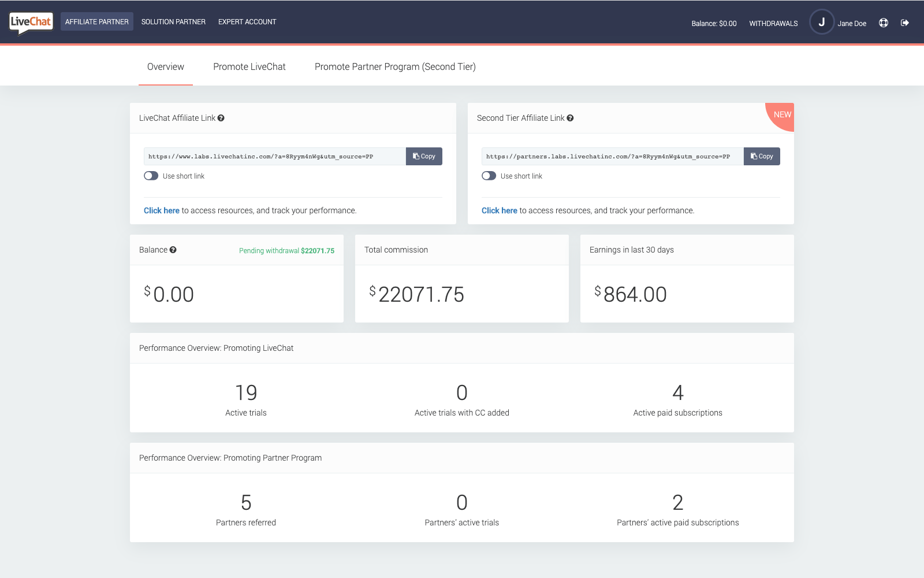Click the NEW badge on Second Tier card
The image size is (924, 578).
click(x=781, y=115)
